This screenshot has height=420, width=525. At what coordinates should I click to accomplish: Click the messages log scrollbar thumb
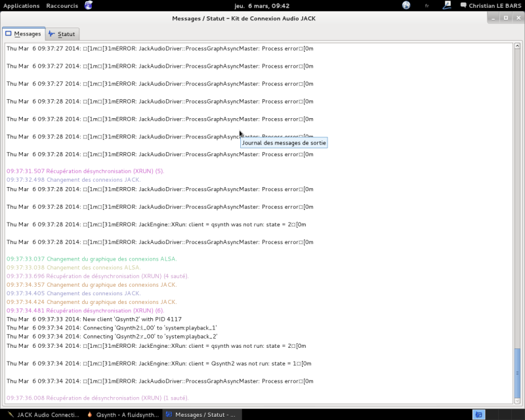517,373
